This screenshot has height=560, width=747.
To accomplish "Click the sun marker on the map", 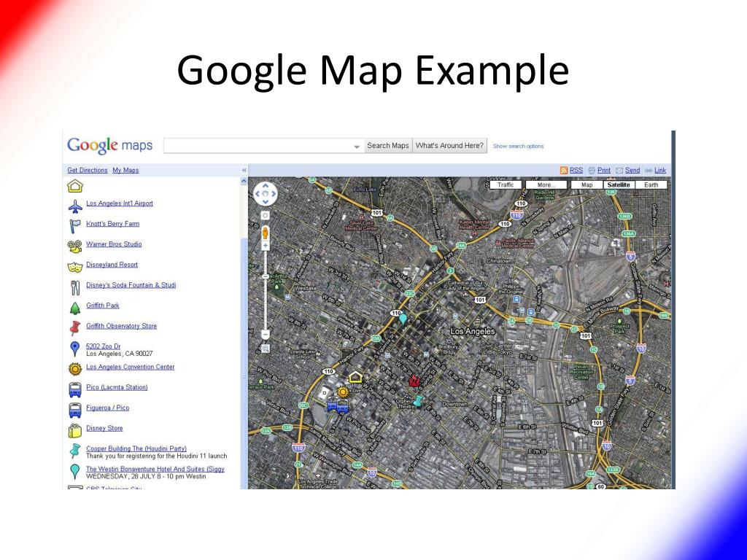I will click(x=343, y=392).
